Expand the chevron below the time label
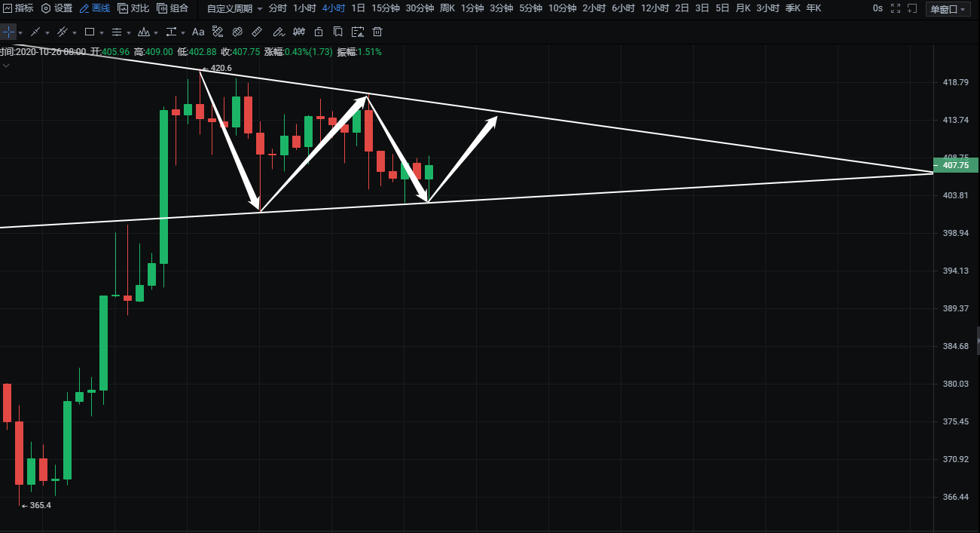The height and width of the screenshot is (533, 980). coord(6,66)
